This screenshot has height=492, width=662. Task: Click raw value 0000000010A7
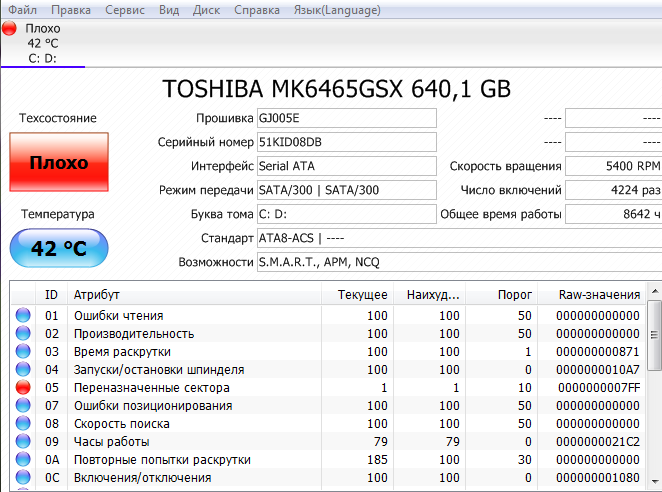click(598, 370)
